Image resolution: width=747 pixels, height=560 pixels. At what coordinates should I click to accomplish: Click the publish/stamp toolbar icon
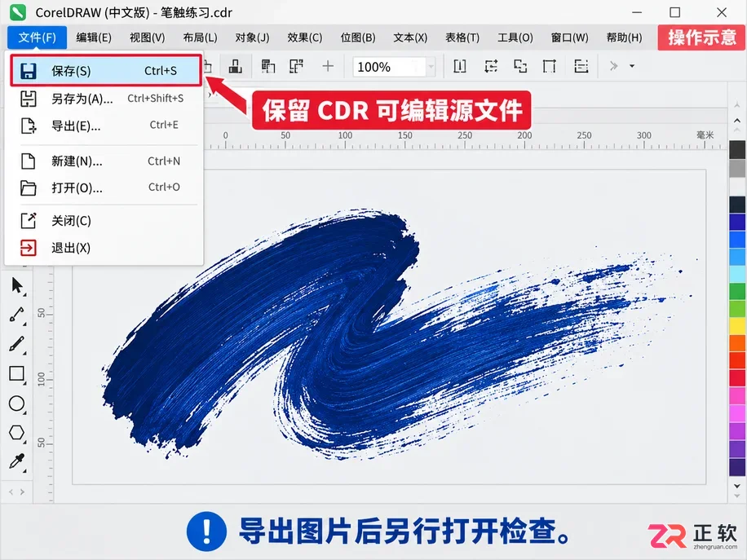(x=235, y=66)
